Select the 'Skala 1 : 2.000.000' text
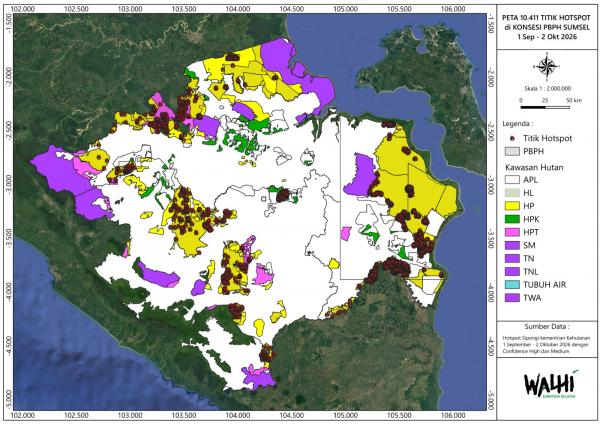Image resolution: width=600 pixels, height=424 pixels. tap(547, 88)
